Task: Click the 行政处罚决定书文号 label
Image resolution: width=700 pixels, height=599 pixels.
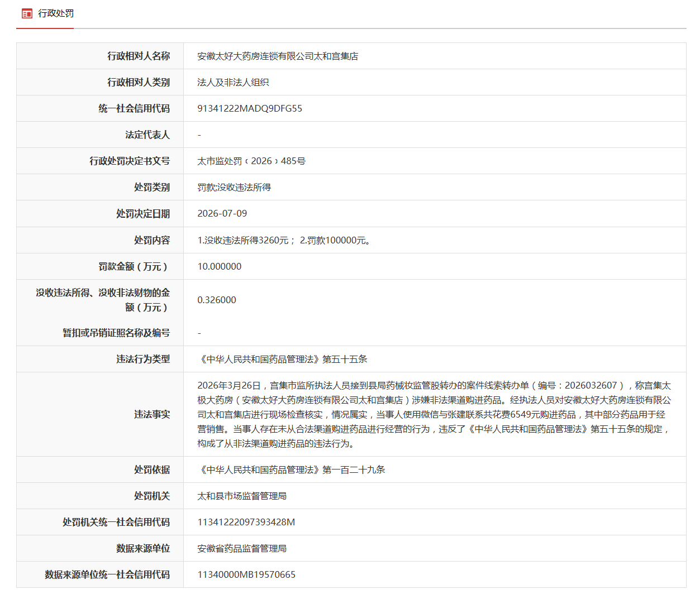Action: [130, 161]
